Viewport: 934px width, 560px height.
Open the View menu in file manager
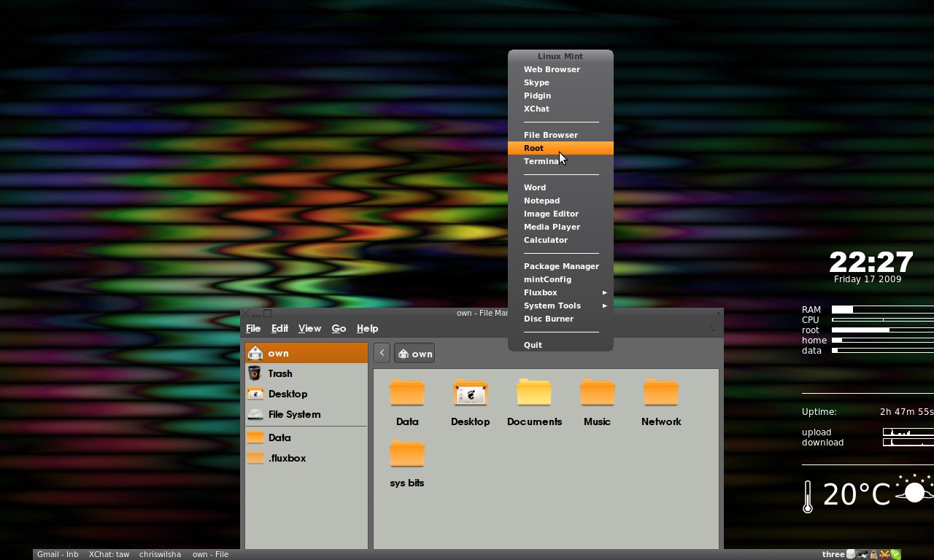(x=309, y=328)
